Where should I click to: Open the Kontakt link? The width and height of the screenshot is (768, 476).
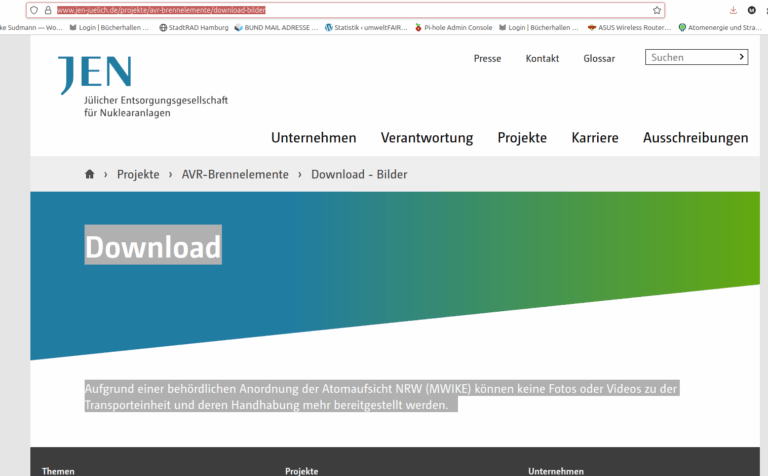542,58
